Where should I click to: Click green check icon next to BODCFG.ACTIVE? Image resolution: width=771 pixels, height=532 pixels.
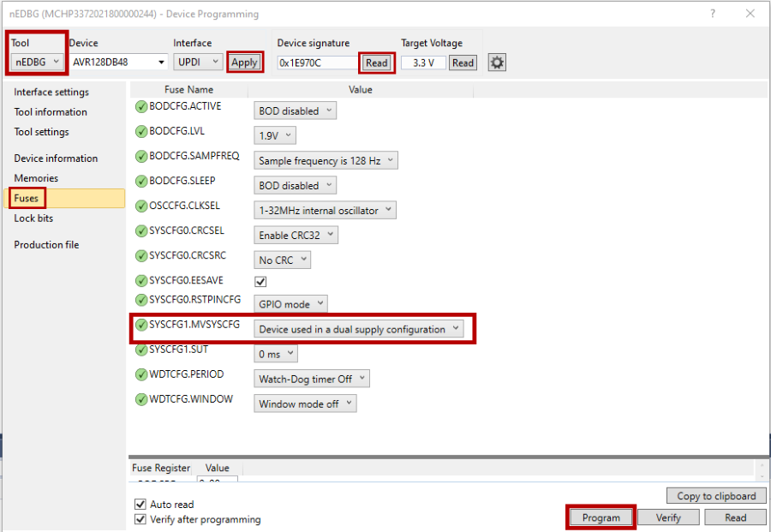(141, 107)
